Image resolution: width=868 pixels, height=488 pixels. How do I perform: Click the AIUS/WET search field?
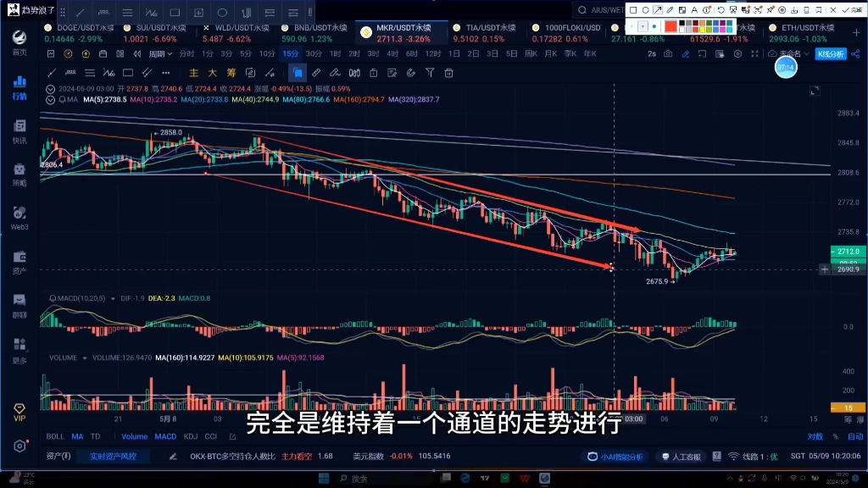(601, 10)
